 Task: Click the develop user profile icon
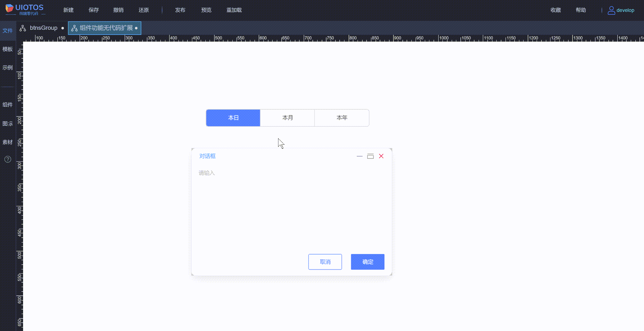(612, 10)
